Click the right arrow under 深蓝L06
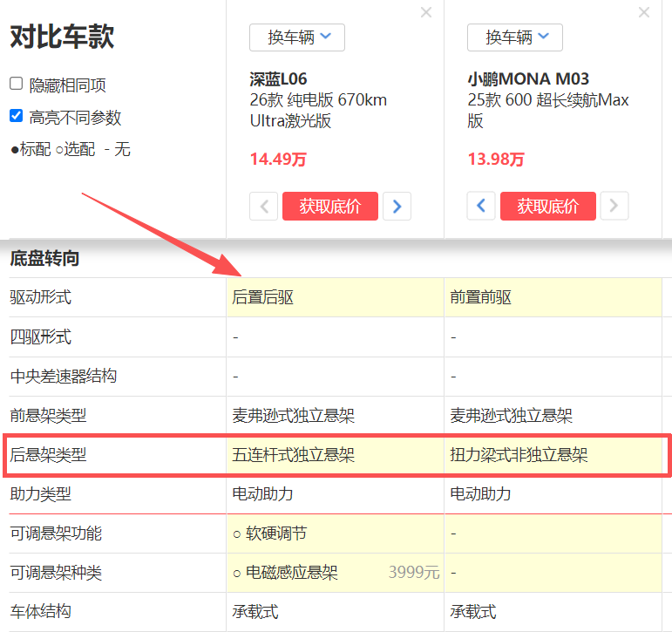This screenshot has width=672, height=632. point(397,206)
